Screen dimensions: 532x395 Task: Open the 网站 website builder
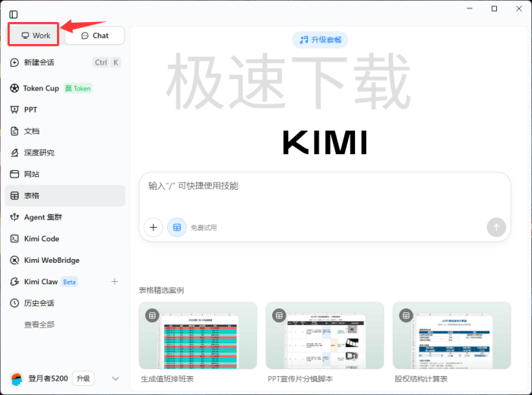pyautogui.click(x=65, y=174)
